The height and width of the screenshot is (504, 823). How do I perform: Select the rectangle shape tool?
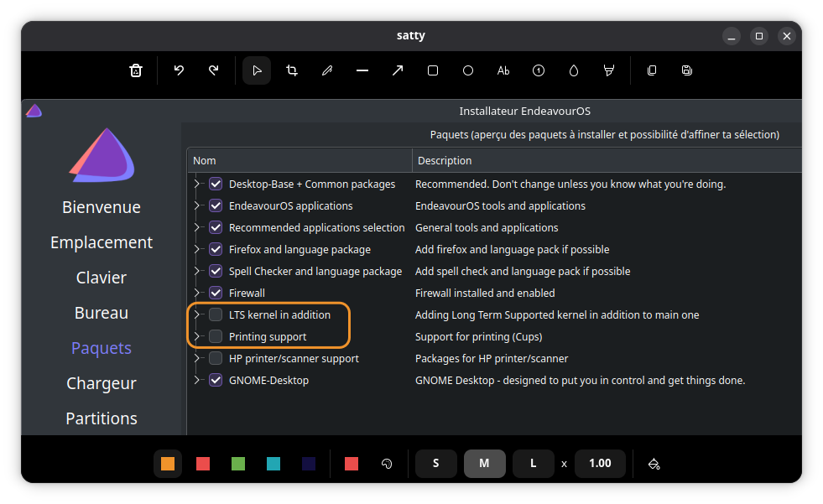(x=433, y=70)
